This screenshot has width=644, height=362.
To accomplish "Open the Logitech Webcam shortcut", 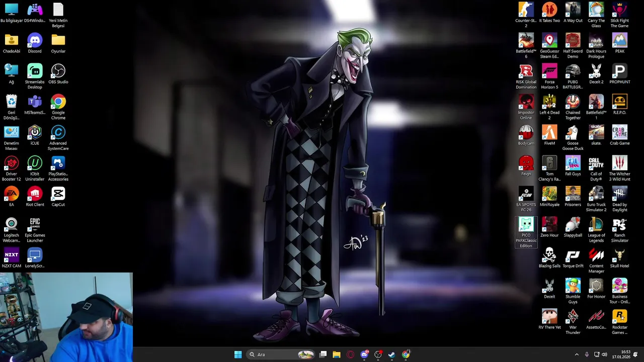I will tap(12, 230).
